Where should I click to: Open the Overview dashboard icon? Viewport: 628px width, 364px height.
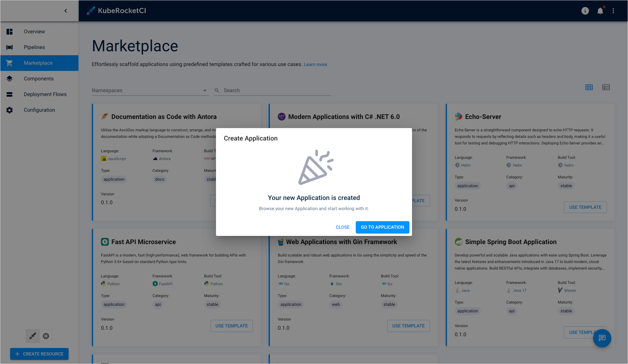point(9,31)
